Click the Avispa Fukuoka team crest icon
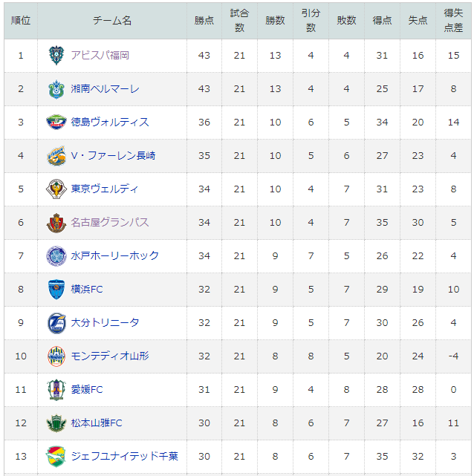This screenshot has height=476, width=474. [56, 55]
